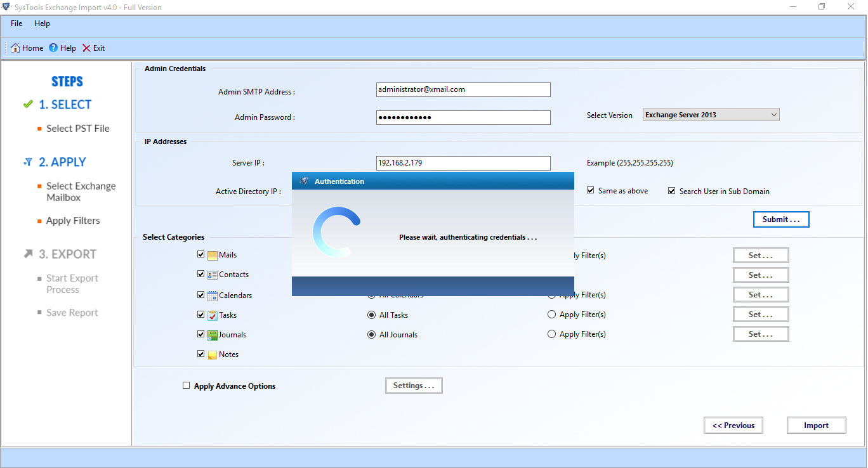Screen dimensions: 868x468
Task: Click the Start Export Process step
Action: (72, 283)
